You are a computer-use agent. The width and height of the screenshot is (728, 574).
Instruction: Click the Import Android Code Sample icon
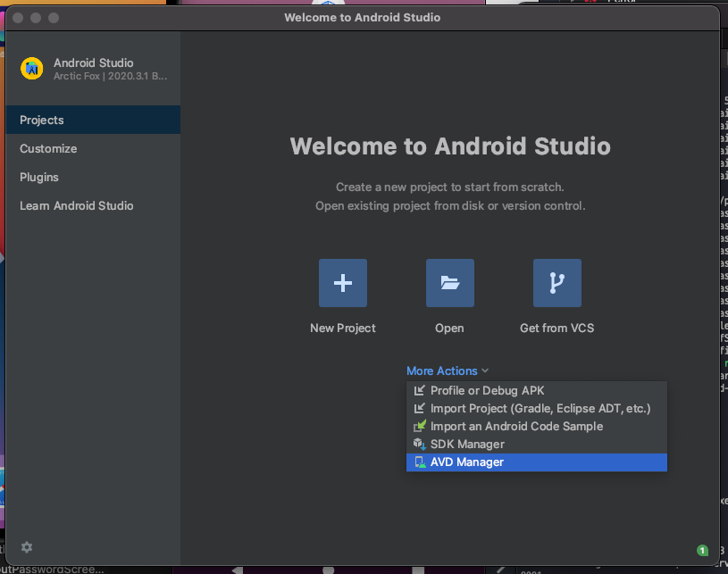420,426
